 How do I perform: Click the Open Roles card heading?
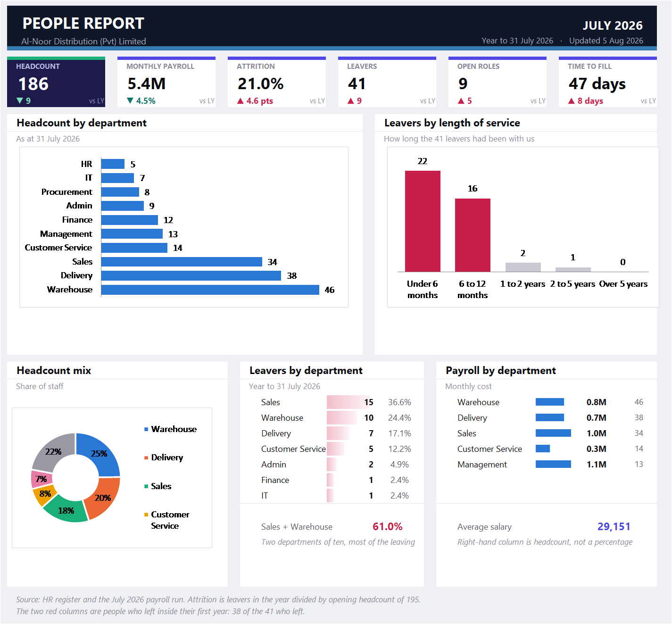478,67
